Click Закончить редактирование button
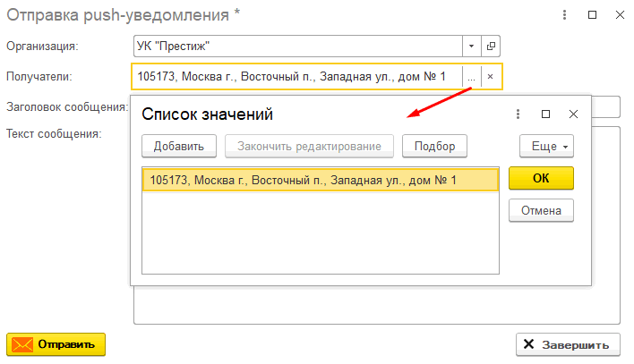 coord(309,146)
